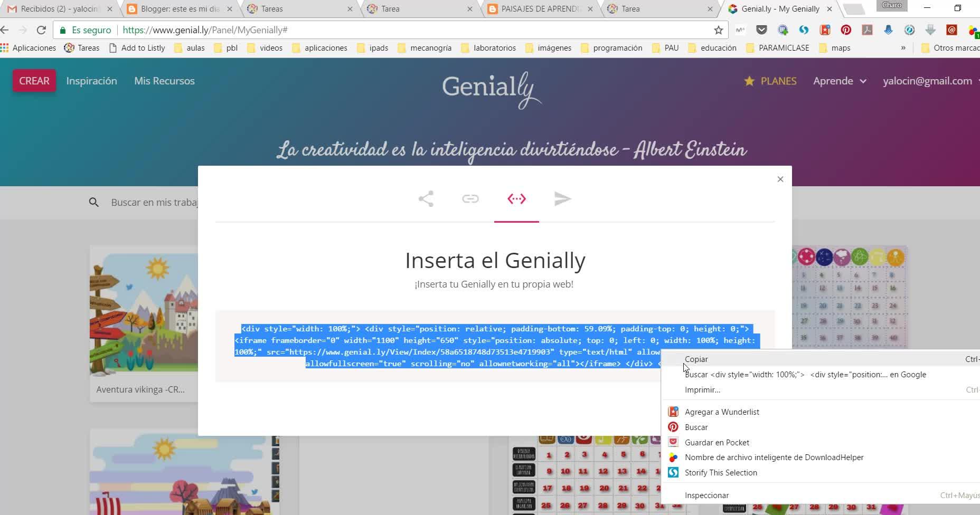Image resolution: width=980 pixels, height=515 pixels.
Task: Select Buscar en Google context menu entry
Action: coord(821,375)
